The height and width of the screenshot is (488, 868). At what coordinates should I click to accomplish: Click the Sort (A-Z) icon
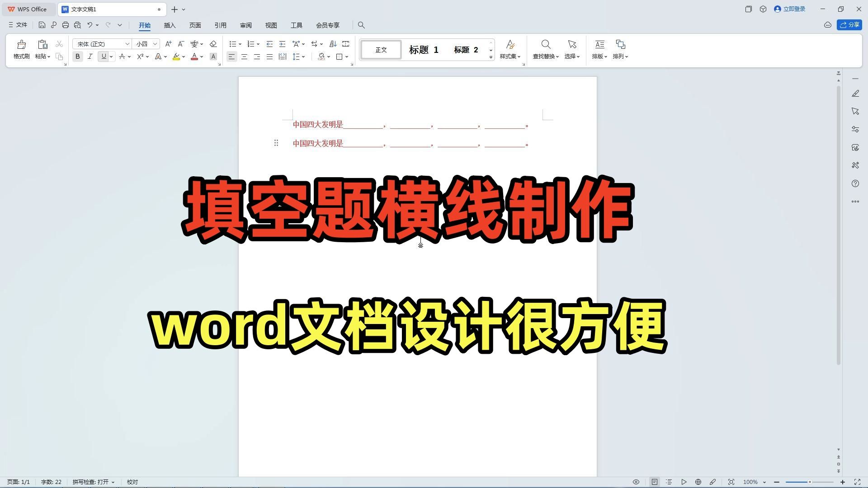click(x=333, y=44)
